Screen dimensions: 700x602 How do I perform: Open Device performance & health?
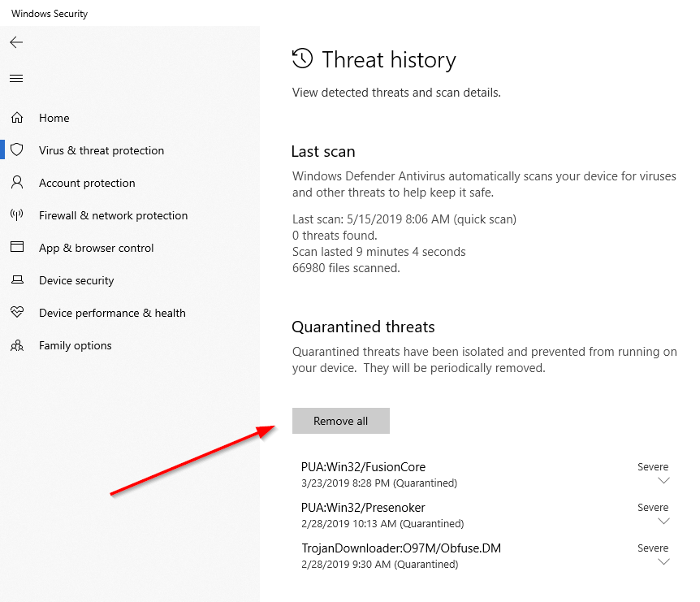[x=113, y=313]
